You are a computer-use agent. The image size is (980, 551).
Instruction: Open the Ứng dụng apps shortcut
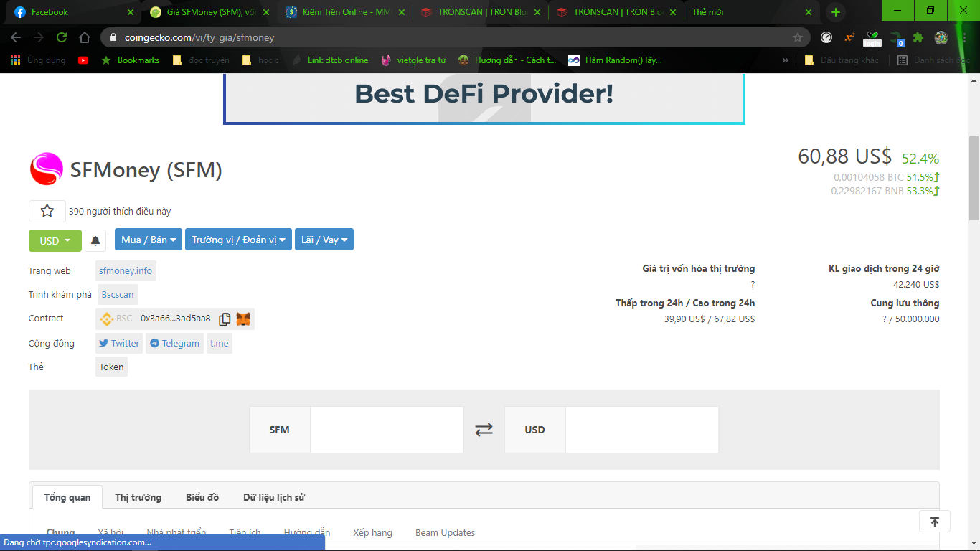38,60
